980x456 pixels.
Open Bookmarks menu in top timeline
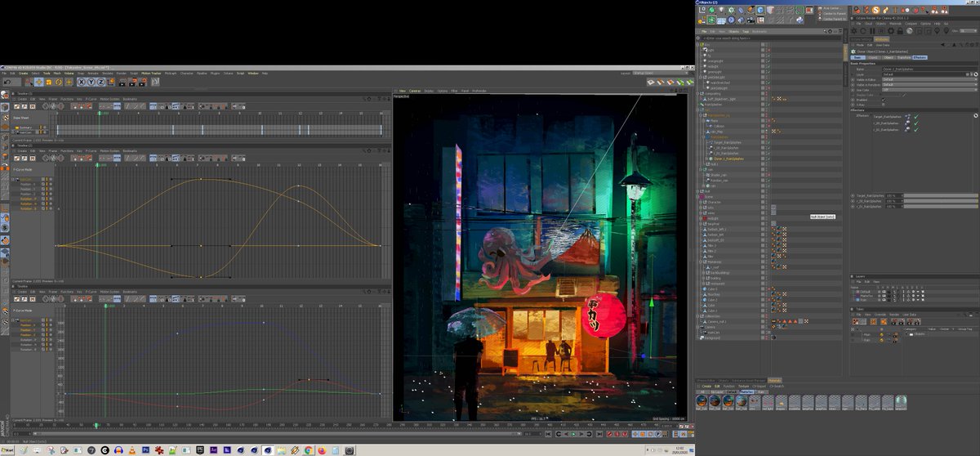click(130, 99)
